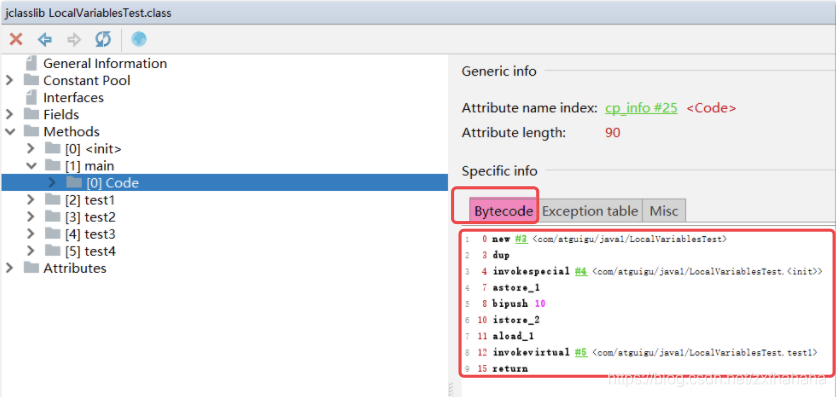Screen dimensions: 836x397
Task: Collapse the [1] main method
Action: coord(30,166)
